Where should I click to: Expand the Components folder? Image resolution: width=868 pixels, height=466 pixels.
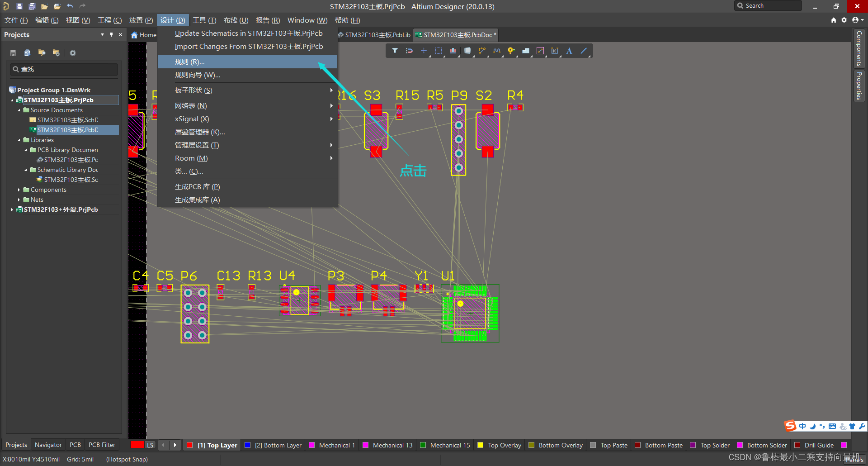point(19,190)
